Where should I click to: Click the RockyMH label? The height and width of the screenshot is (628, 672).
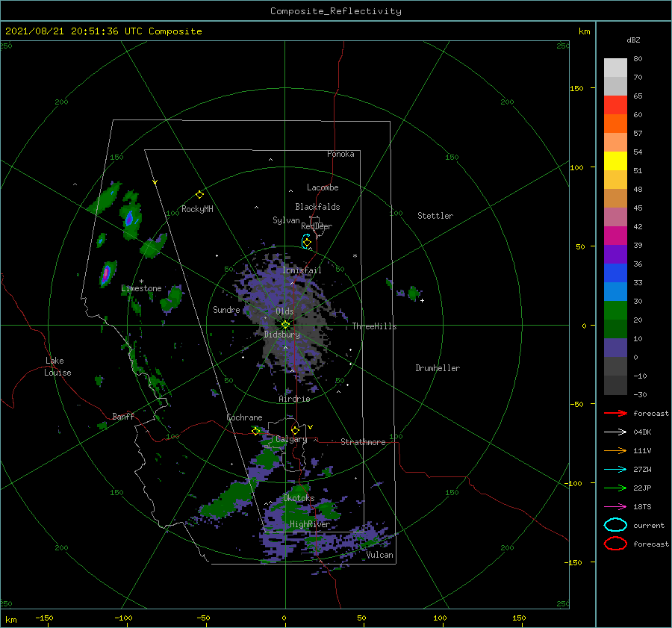point(197,209)
